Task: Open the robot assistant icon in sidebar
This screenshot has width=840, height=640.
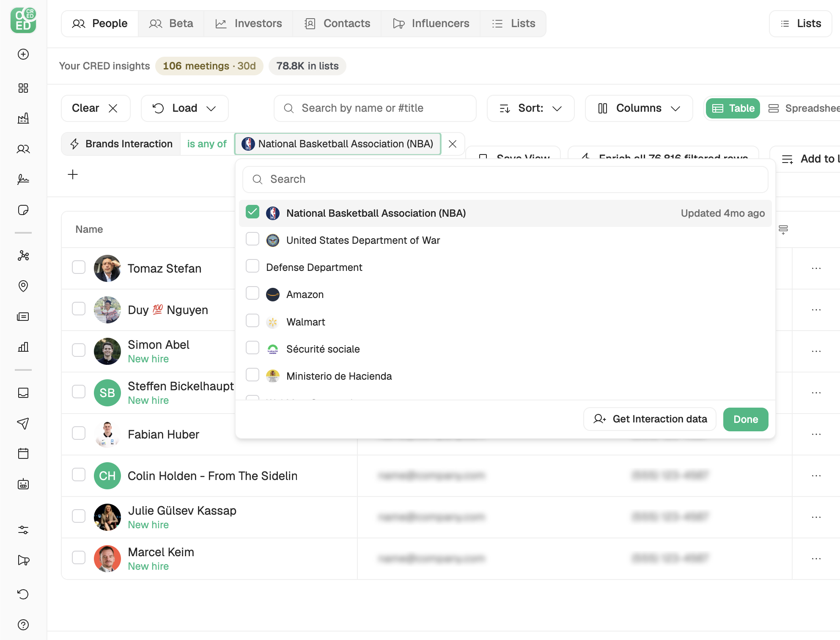Action: click(23, 484)
